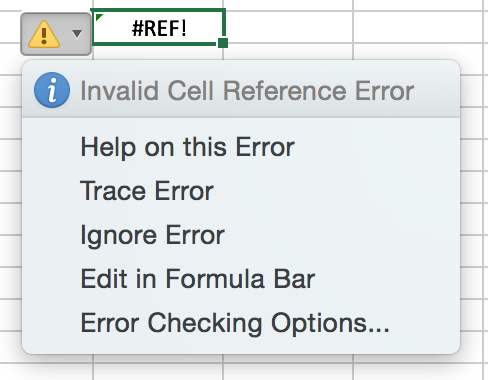Viewport: 488px width, 380px height.
Task: Select the cell directly beneath #REF! cell
Action: click(x=158, y=52)
